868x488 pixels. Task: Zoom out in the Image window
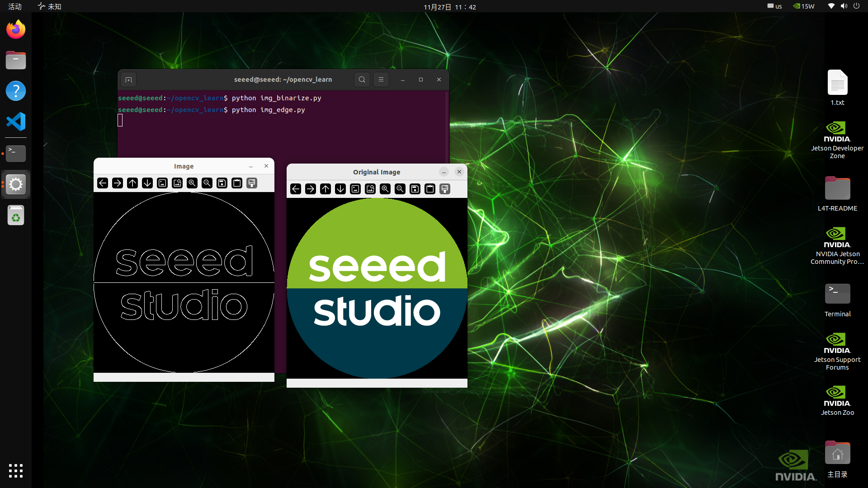(207, 183)
